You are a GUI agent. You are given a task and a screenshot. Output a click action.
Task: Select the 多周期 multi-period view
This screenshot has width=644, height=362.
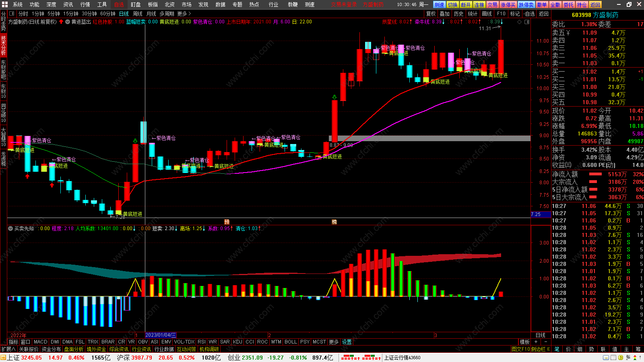167,14
